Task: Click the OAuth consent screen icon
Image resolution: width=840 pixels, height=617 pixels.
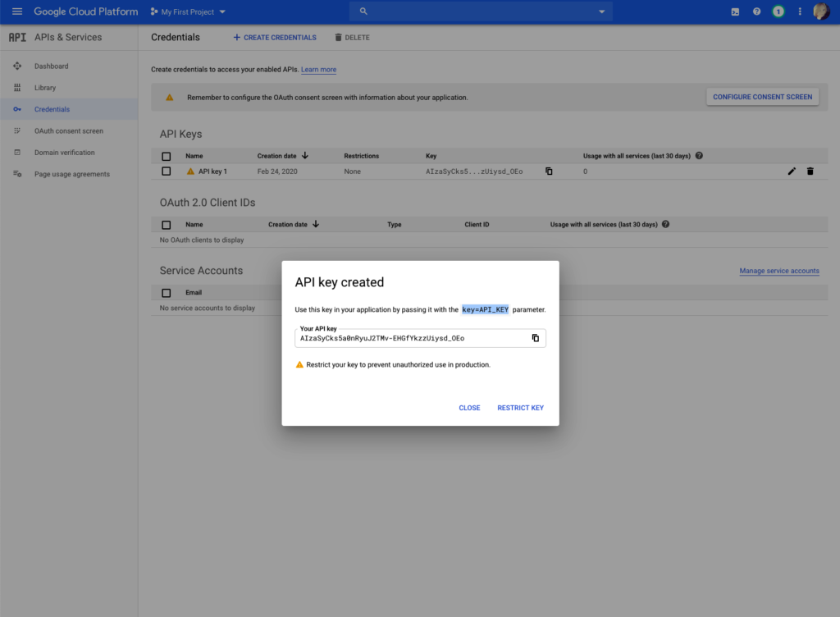Action: point(17,130)
